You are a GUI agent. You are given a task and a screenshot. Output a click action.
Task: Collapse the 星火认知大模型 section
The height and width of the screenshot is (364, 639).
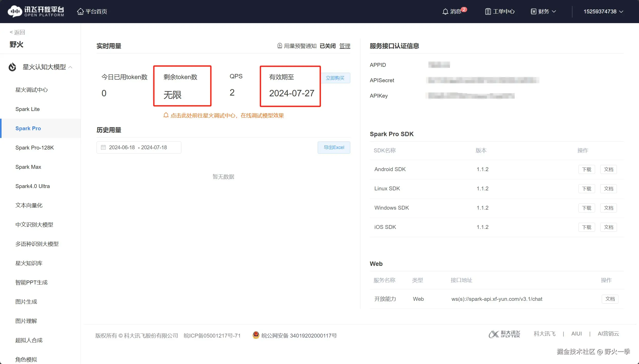70,67
